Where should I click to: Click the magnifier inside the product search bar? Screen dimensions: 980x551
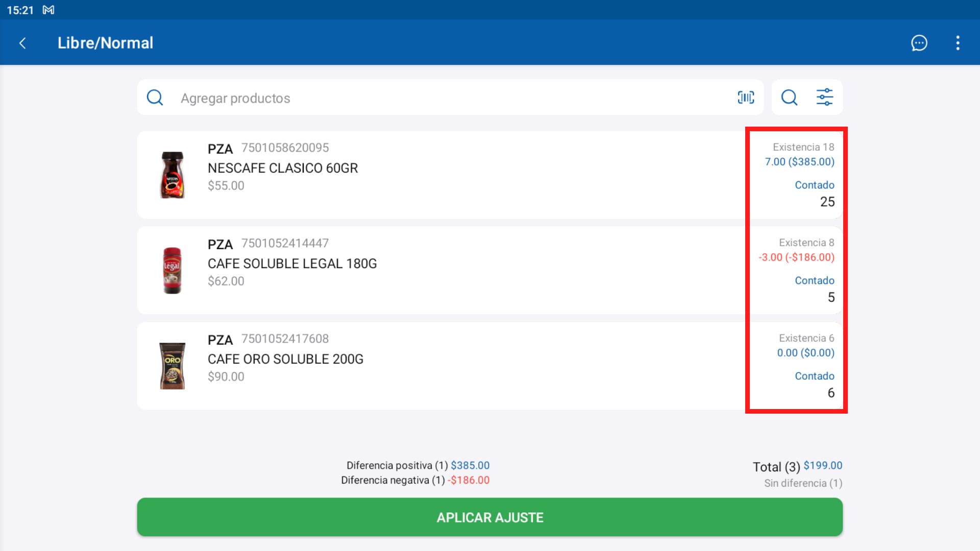tap(155, 97)
